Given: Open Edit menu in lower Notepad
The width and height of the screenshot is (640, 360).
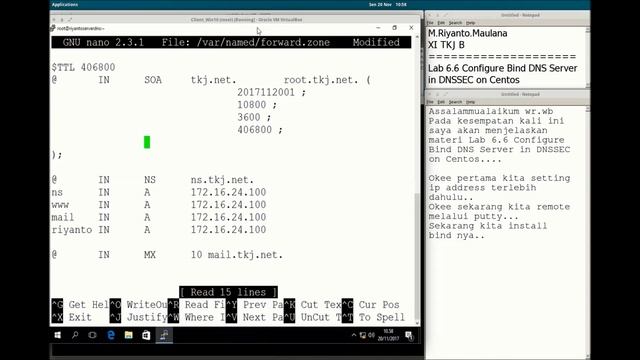Looking at the screenshot, I should [441, 102].
